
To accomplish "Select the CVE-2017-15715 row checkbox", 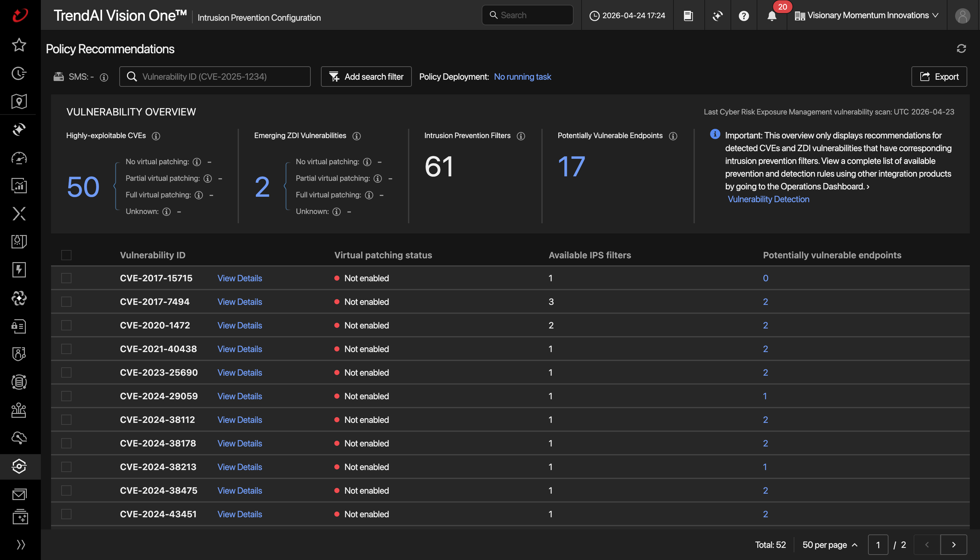I will pyautogui.click(x=66, y=278).
